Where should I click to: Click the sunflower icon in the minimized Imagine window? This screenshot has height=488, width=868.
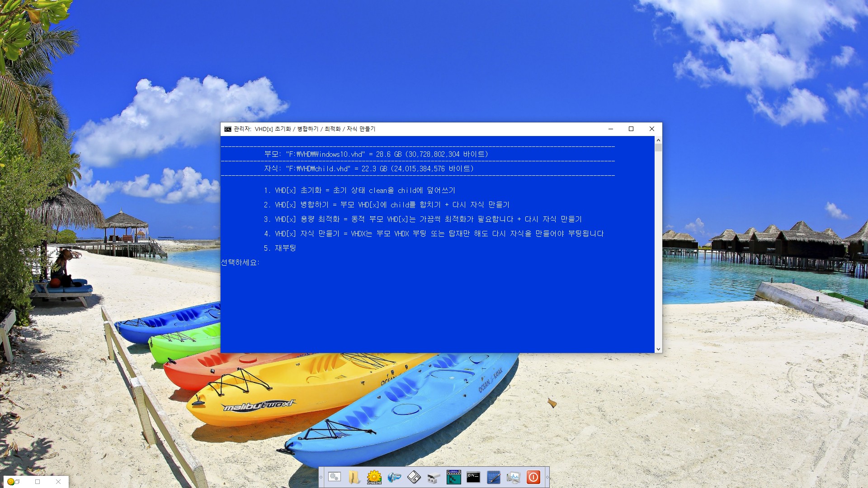point(11,482)
